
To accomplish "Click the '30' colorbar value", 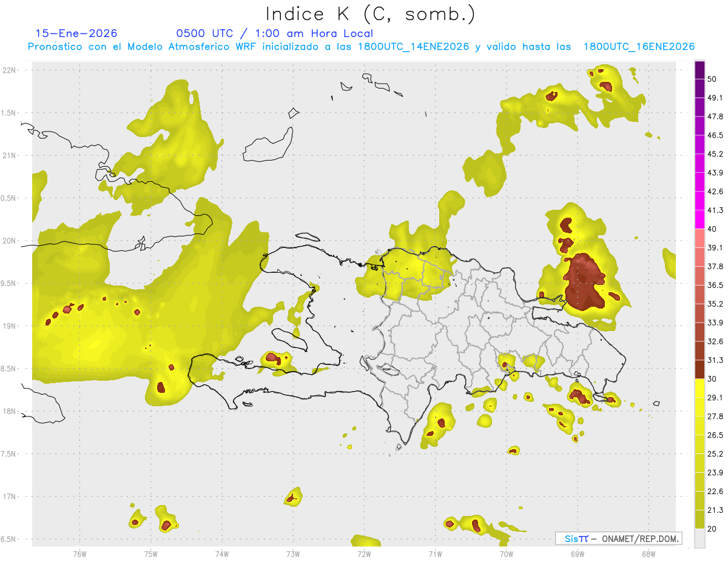I will tap(712, 379).
